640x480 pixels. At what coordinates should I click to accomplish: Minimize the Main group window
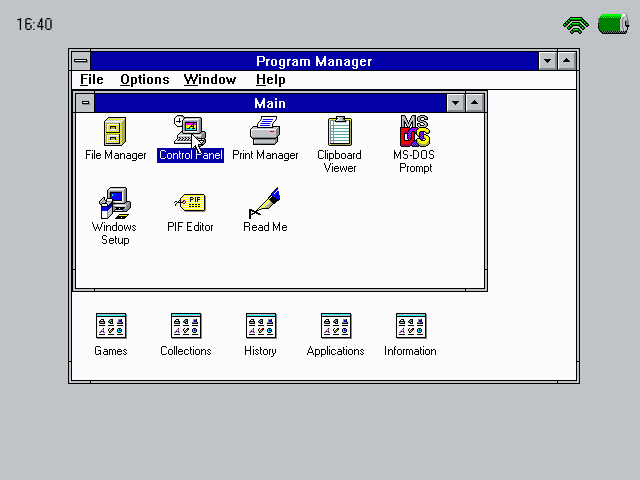456,103
